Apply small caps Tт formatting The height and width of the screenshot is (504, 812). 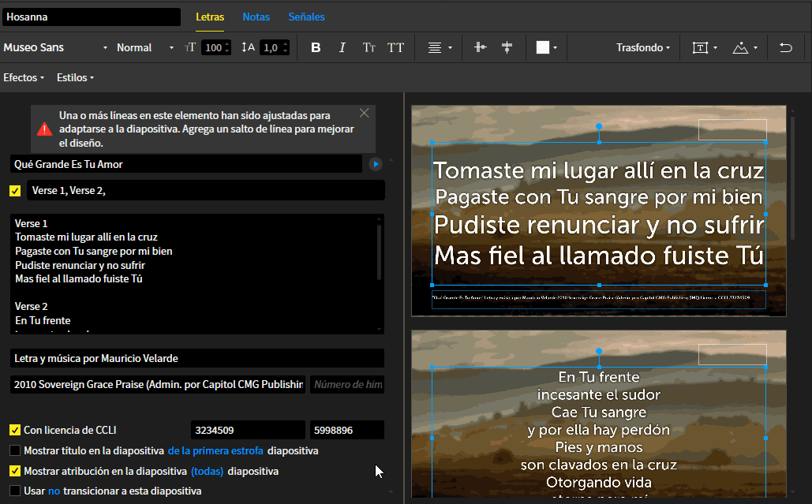[369, 47]
